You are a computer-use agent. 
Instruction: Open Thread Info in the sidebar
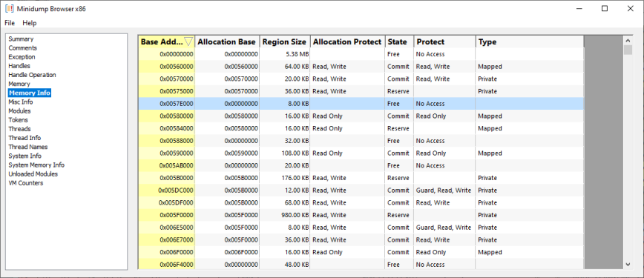pyautogui.click(x=24, y=139)
